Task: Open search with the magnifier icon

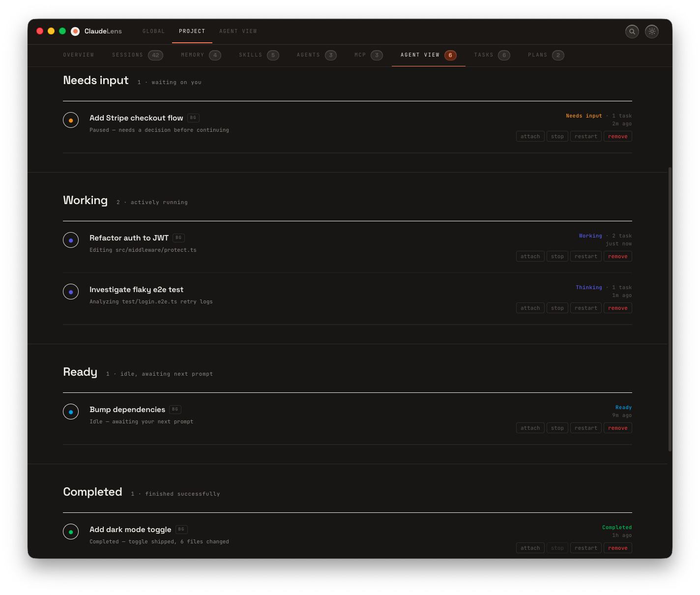Action: [x=632, y=31]
